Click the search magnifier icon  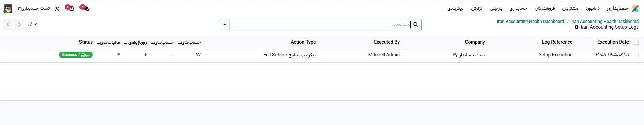pos(416,24)
